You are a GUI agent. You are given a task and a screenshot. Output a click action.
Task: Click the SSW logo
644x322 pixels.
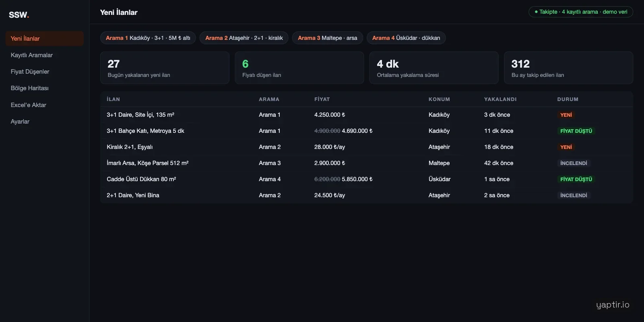[19, 15]
